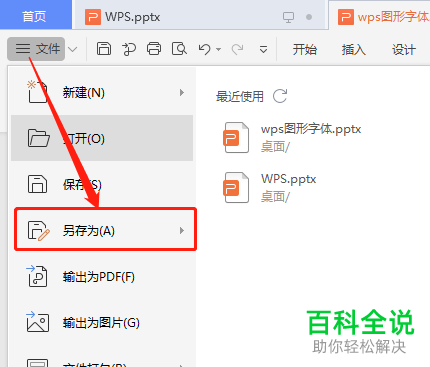The image size is (430, 367).
Task: Click the 桌面/ path under WPS.pptx
Action: tap(275, 197)
